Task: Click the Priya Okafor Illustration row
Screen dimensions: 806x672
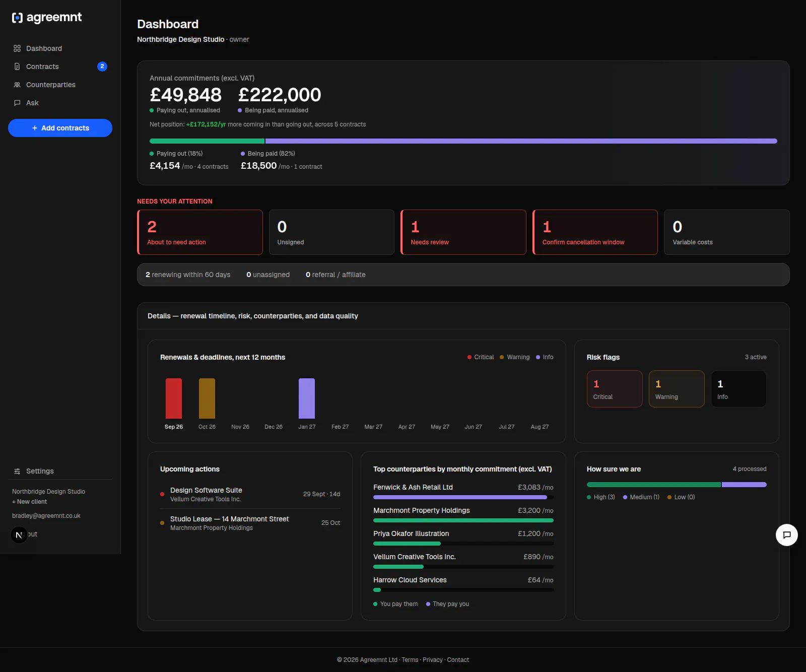Action: (463, 537)
